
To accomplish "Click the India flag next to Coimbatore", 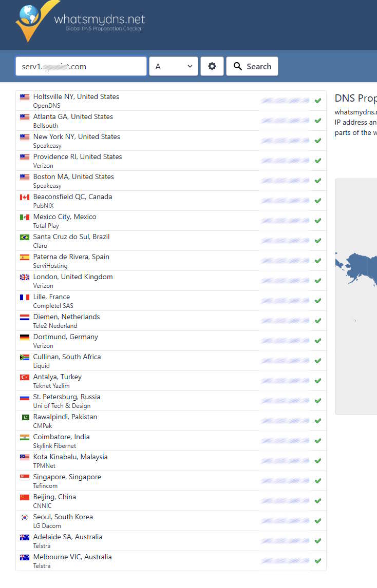I will (25, 437).
